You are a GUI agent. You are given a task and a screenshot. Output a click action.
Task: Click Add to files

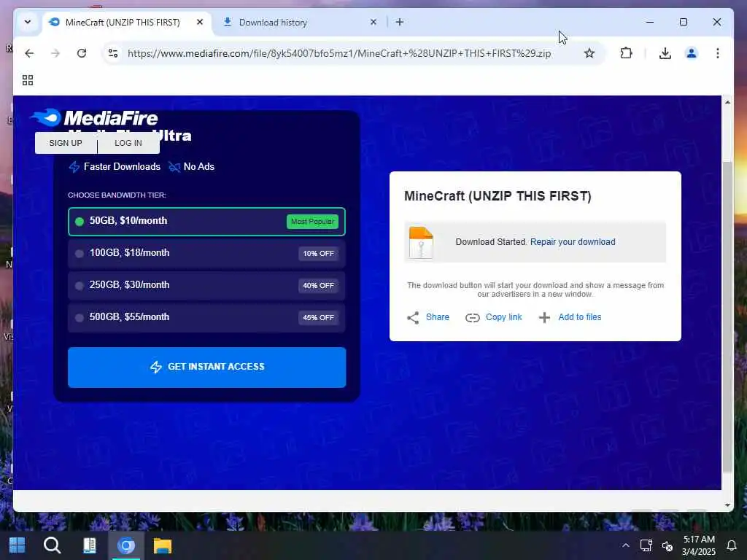(570, 317)
